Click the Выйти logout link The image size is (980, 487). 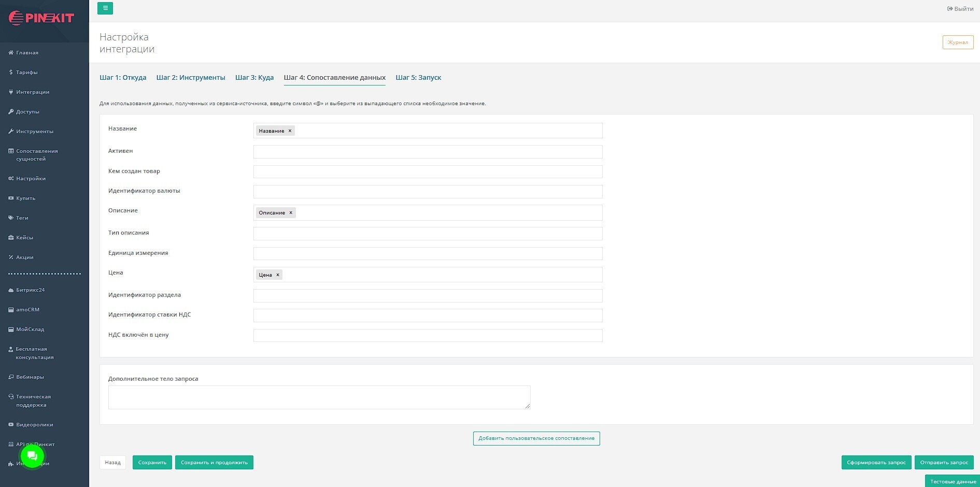[x=960, y=9]
